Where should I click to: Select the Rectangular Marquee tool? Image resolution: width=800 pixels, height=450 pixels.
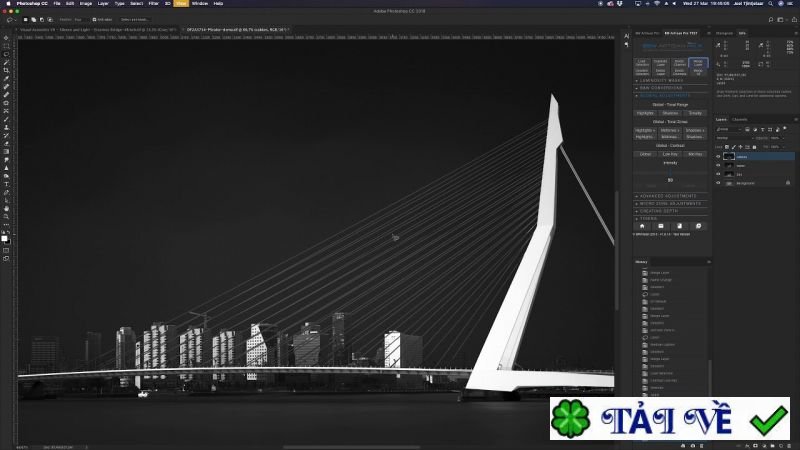(6, 46)
